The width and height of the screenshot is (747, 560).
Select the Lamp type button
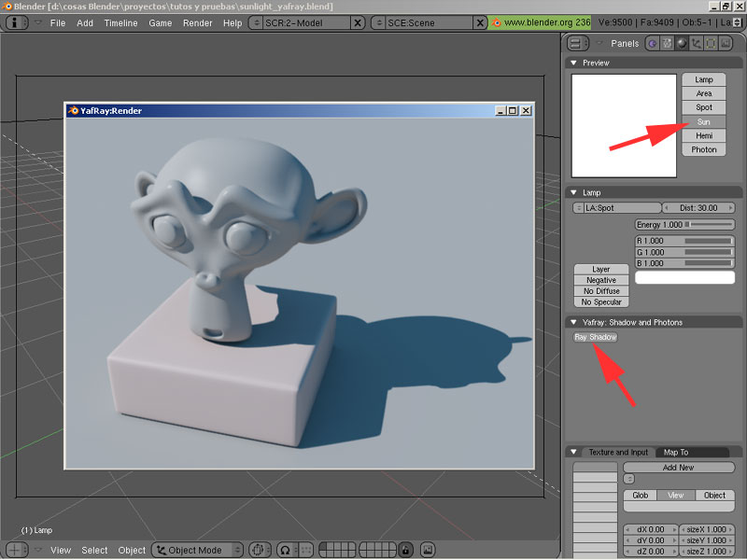point(704,79)
